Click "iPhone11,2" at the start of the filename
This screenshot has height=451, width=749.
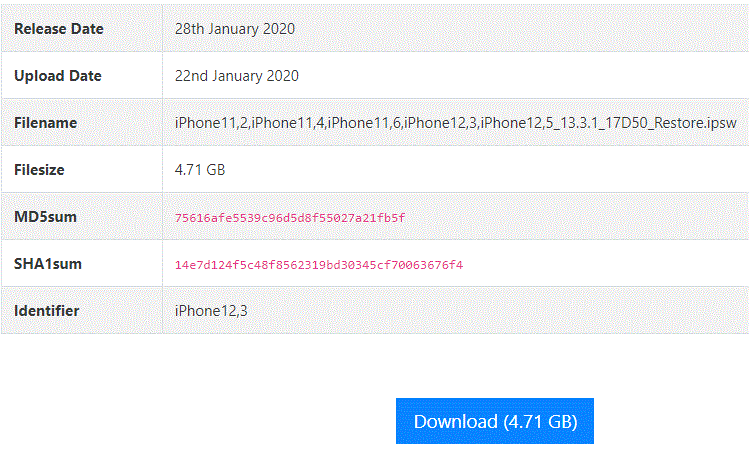click(210, 123)
